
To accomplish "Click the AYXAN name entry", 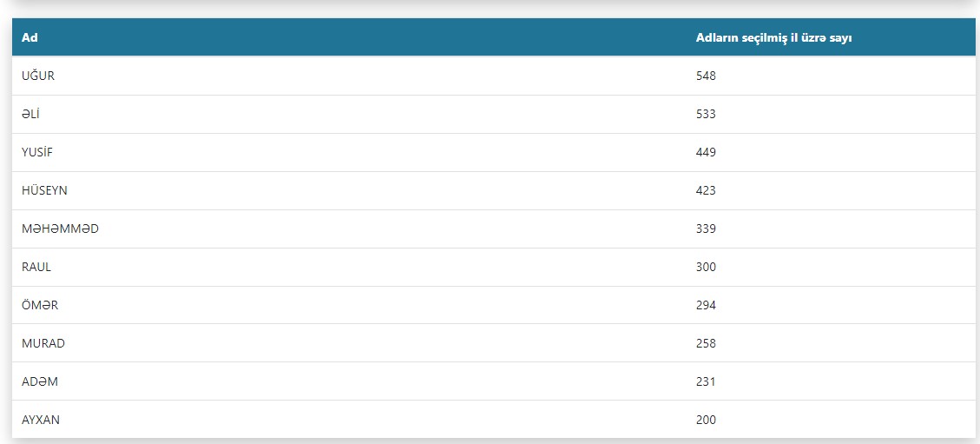I will [x=41, y=420].
